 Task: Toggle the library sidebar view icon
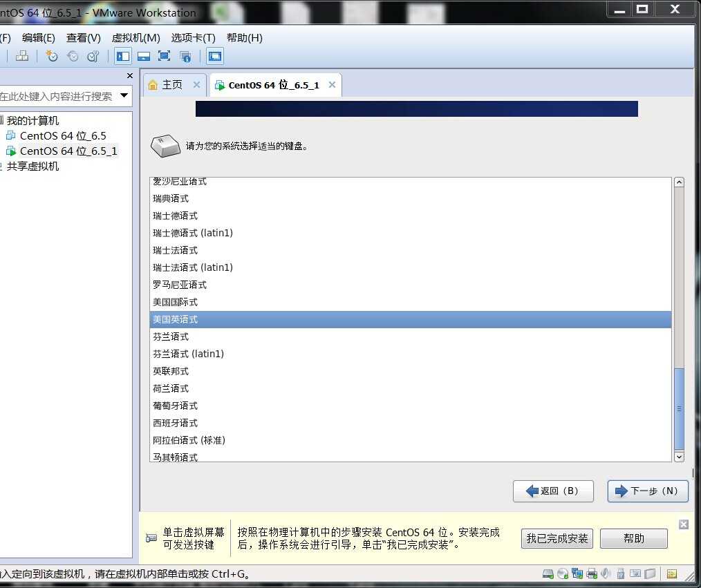click(123, 56)
